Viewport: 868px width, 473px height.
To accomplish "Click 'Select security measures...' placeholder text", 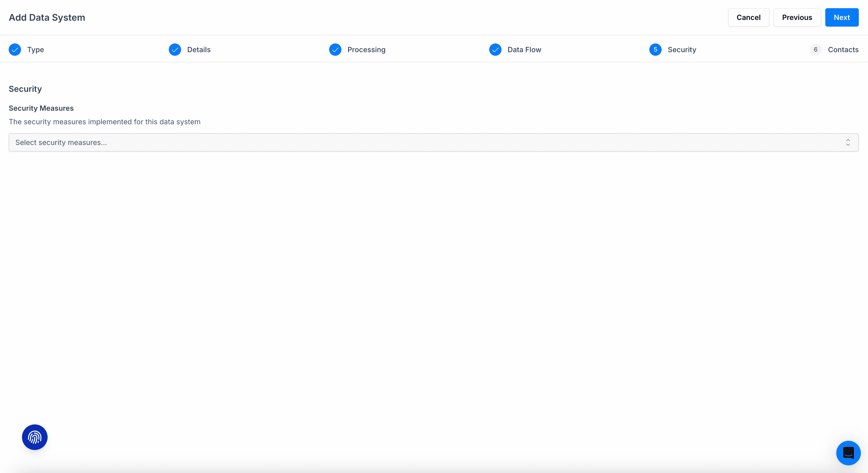I will click(x=61, y=142).
